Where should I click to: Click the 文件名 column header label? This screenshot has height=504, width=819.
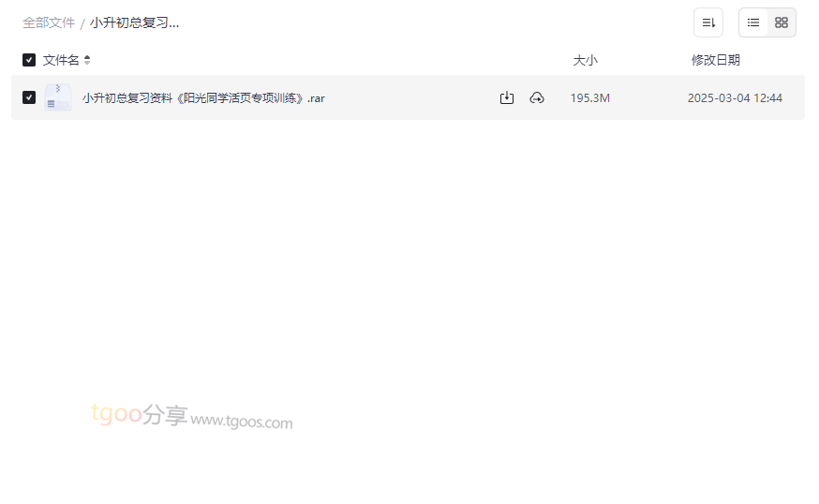click(x=61, y=60)
